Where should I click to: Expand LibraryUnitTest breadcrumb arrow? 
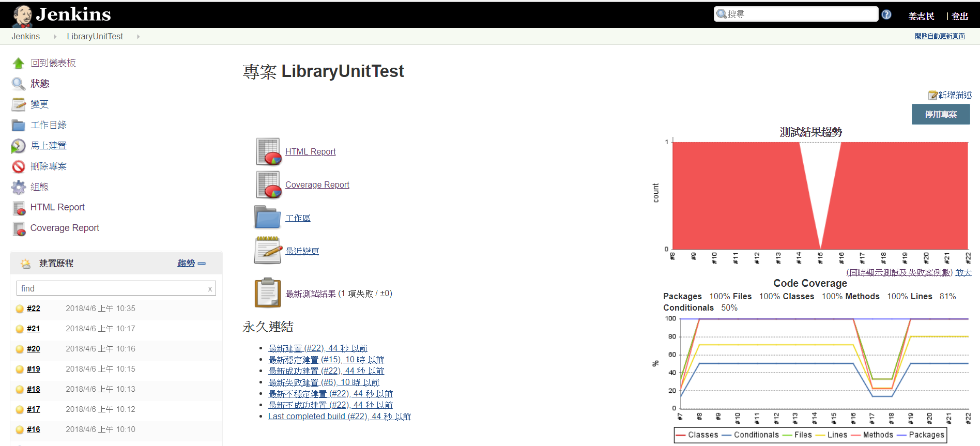point(138,37)
